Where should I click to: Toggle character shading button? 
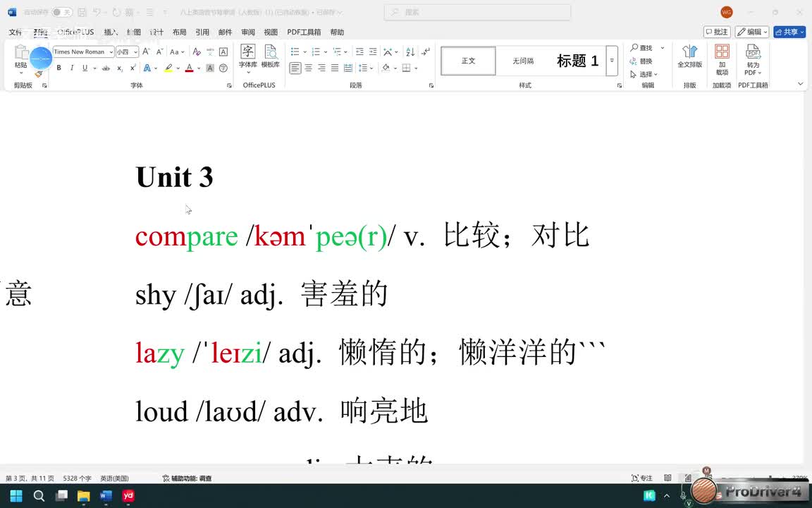coord(210,68)
